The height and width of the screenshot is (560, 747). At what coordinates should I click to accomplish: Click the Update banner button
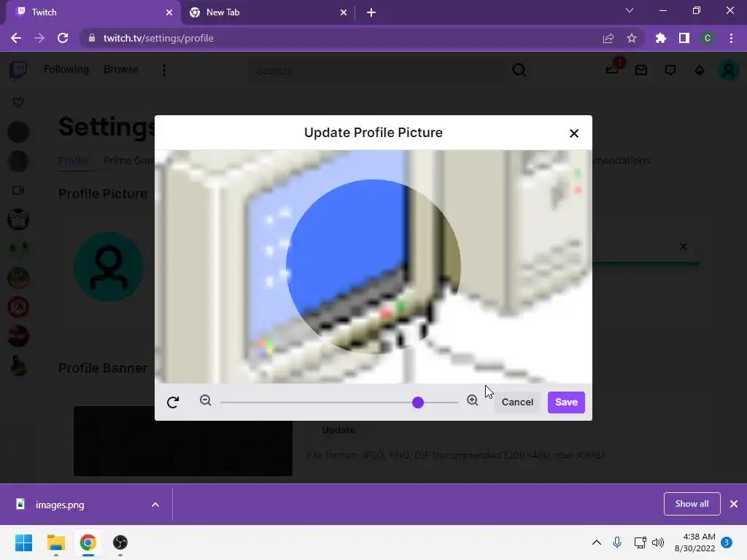[x=338, y=430]
